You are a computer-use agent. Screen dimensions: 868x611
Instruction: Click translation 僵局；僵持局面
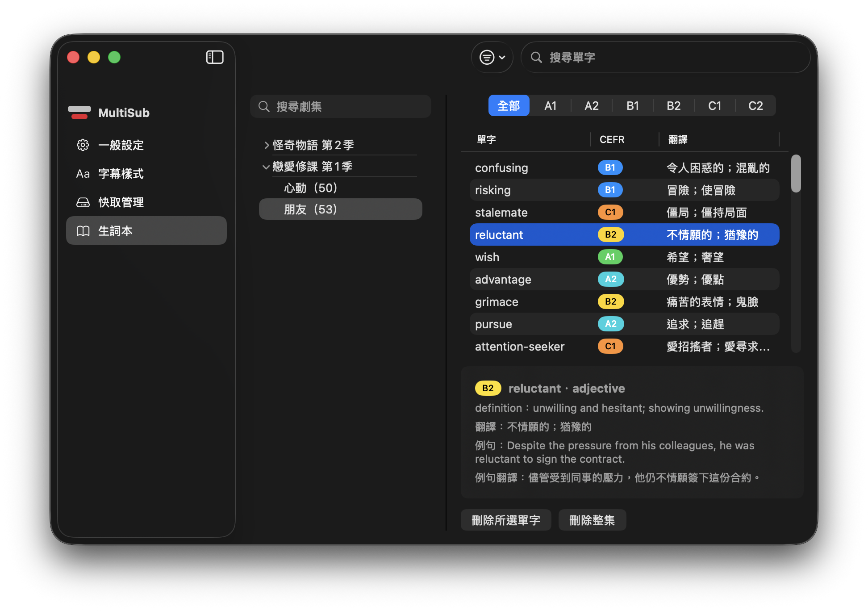[x=706, y=212]
